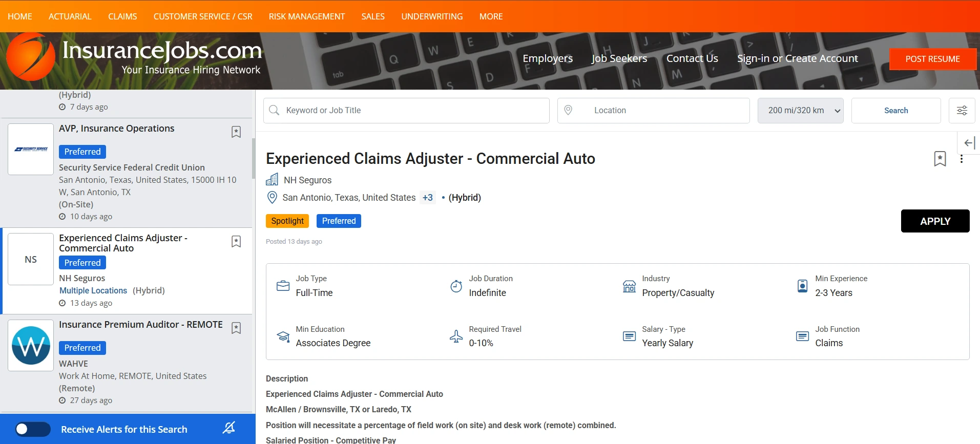Click the Job Type briefcase icon

point(283,286)
